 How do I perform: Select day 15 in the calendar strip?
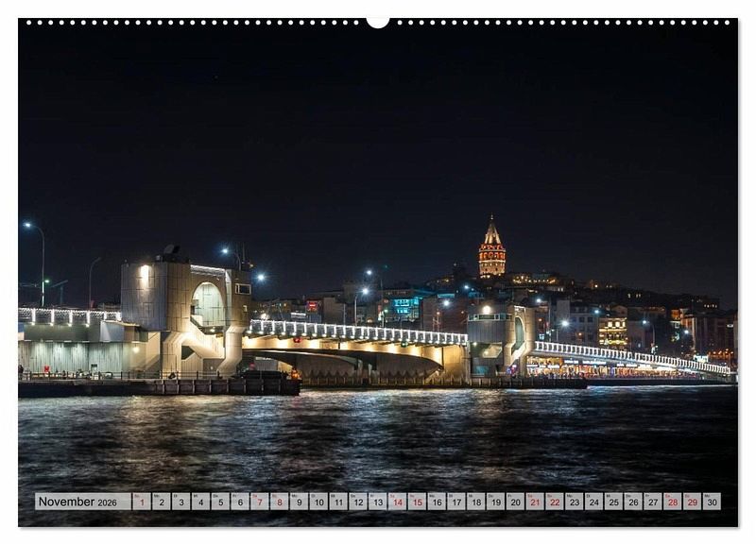click(417, 502)
